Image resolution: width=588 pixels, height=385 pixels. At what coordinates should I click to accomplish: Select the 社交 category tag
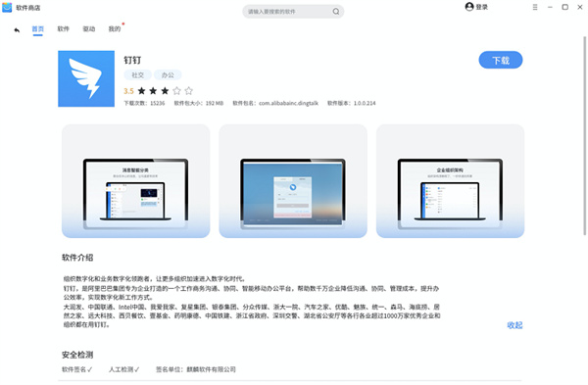tap(137, 75)
